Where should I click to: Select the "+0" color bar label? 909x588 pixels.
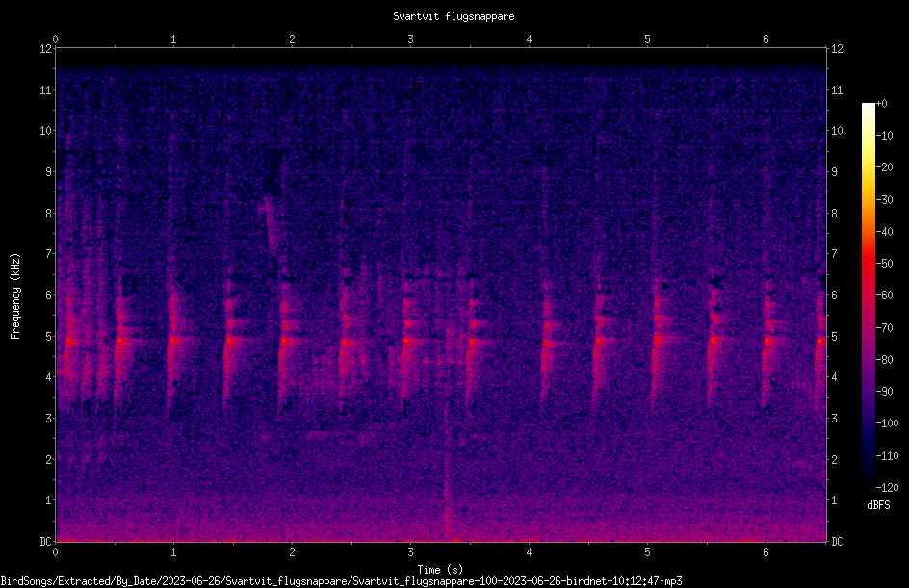(882, 104)
